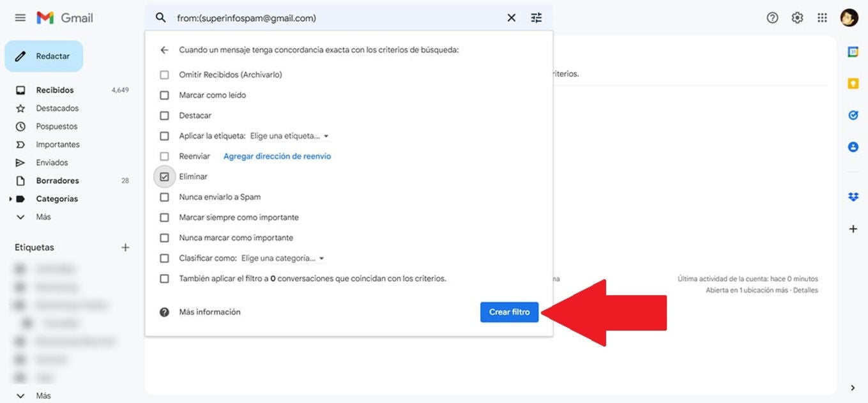Open Gmail settings gear
868x403 pixels.
[x=797, y=18]
